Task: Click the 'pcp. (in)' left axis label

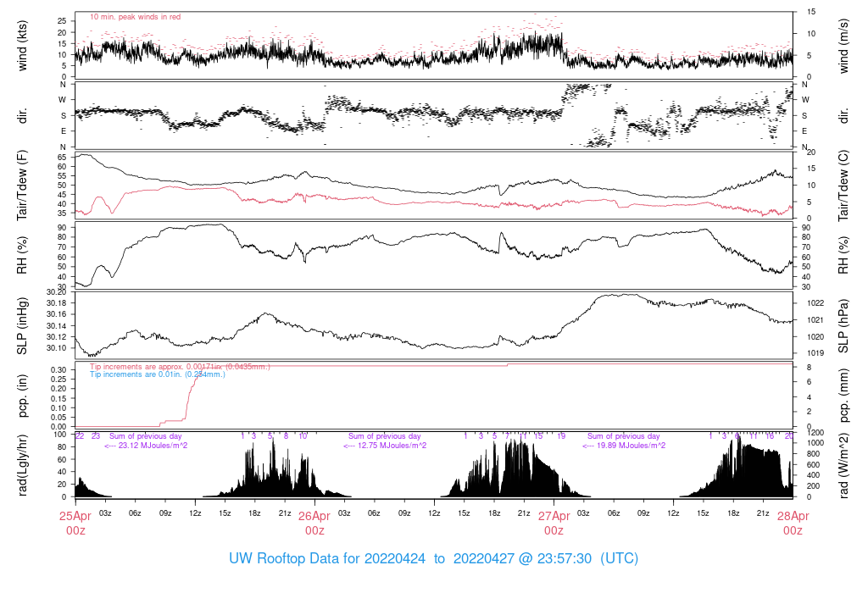Action: (22, 396)
